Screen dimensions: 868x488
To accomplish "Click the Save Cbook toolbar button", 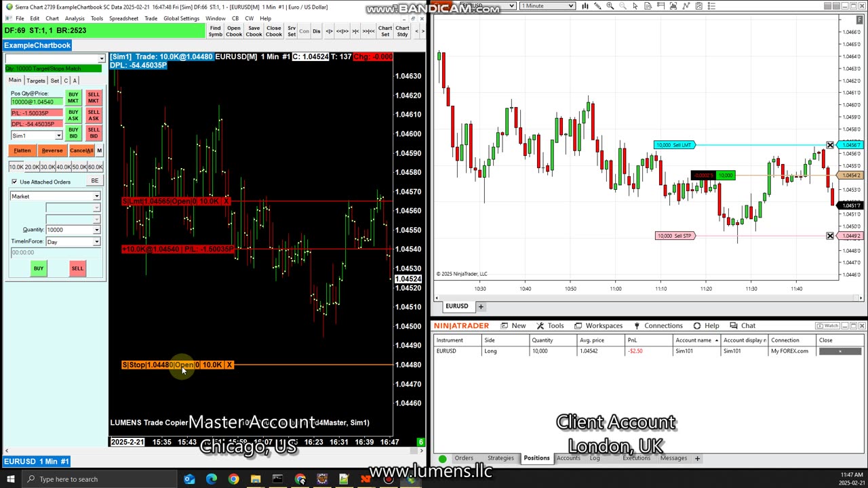I will 254,31.
